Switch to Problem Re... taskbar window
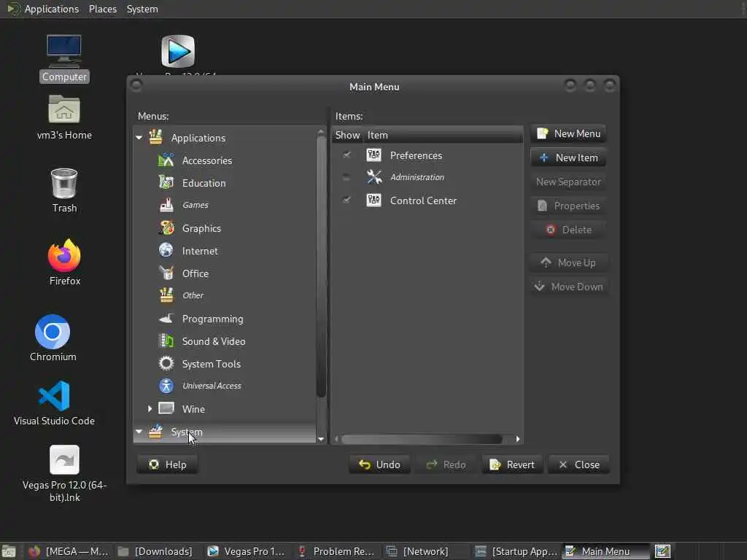This screenshot has width=747, height=560. click(x=336, y=551)
